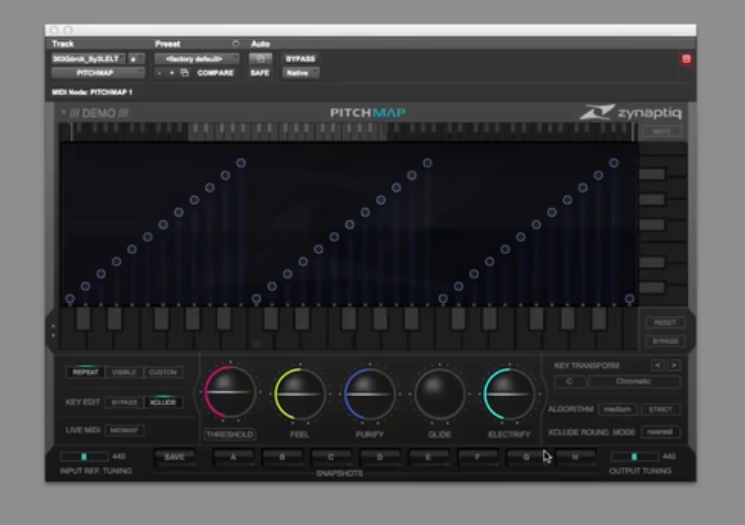This screenshot has height=525, width=745.
Task: Click the yellow Feel knob
Action: click(300, 393)
